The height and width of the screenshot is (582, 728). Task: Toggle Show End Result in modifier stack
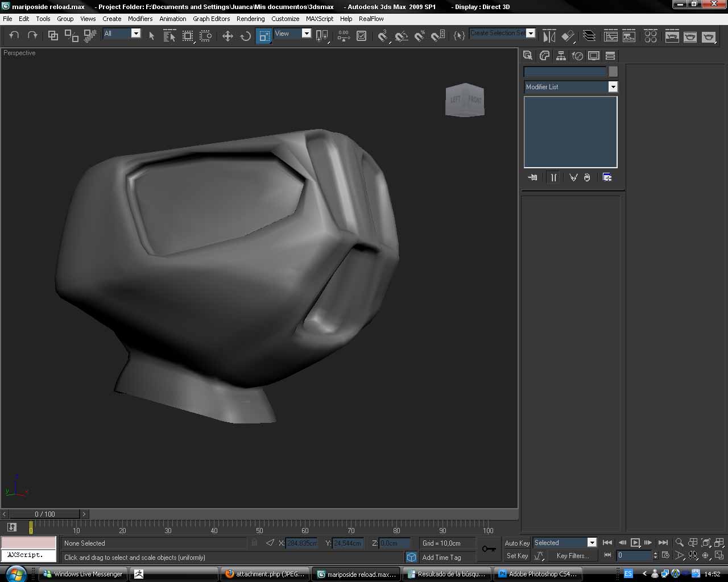[553, 177]
